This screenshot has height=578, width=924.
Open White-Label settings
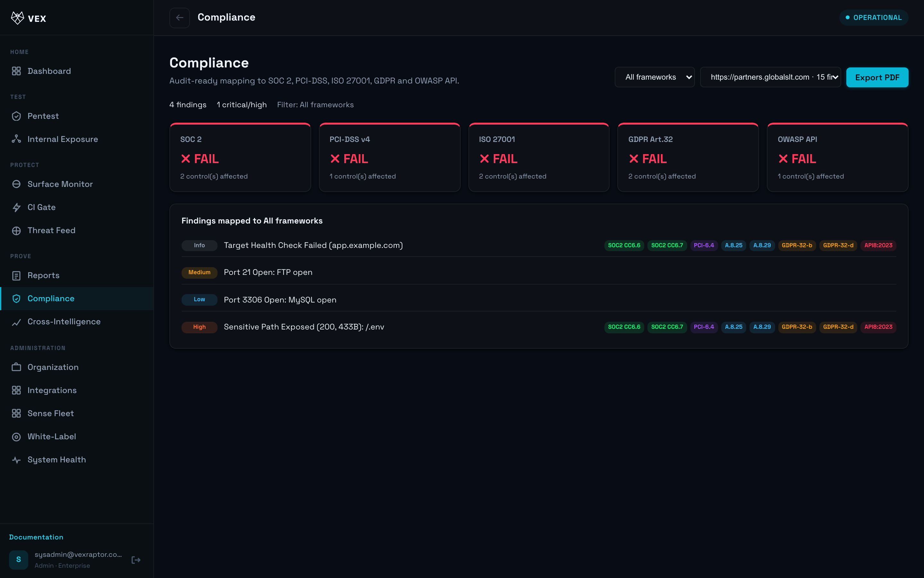tap(77, 437)
